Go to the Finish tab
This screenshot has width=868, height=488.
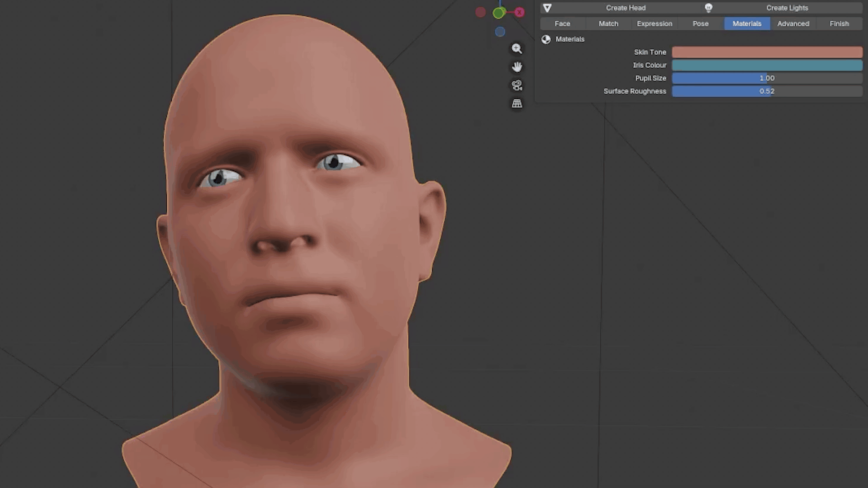pyautogui.click(x=840, y=23)
